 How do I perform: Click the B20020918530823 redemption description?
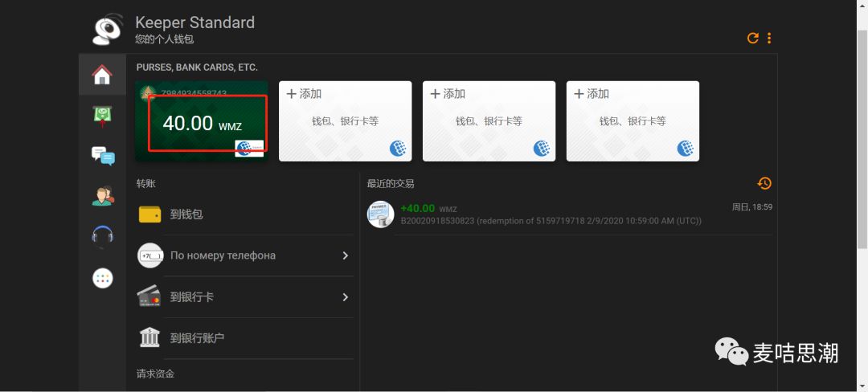tap(551, 221)
